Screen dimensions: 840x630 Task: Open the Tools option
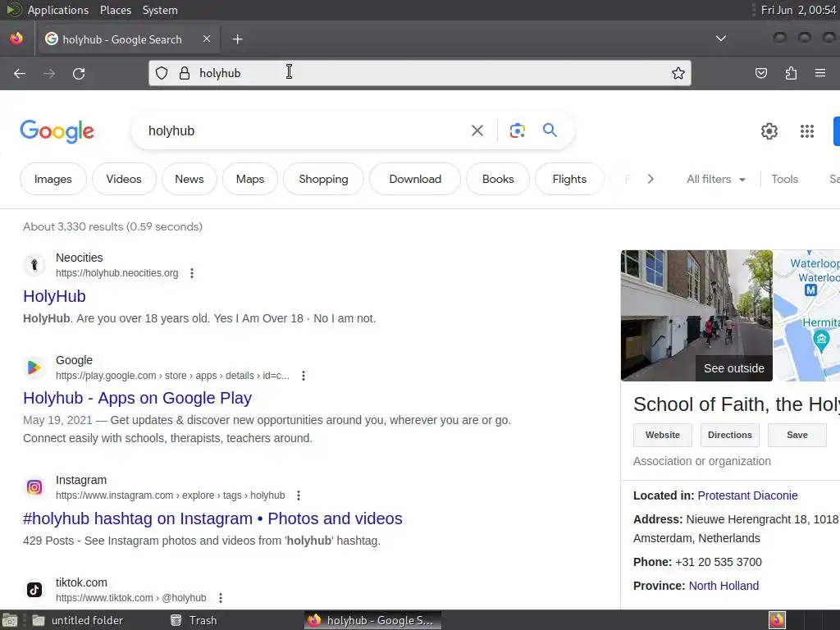point(784,179)
